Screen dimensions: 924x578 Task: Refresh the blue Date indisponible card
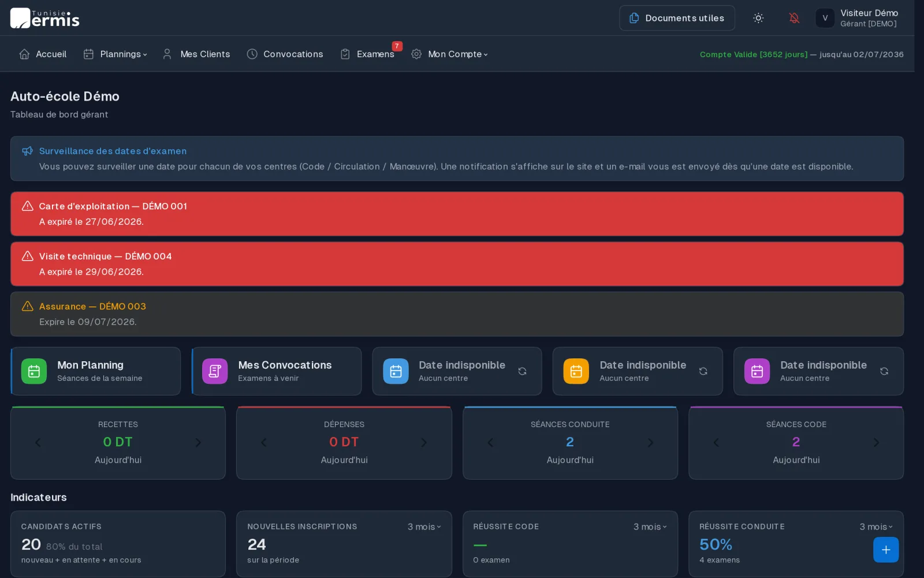click(522, 371)
